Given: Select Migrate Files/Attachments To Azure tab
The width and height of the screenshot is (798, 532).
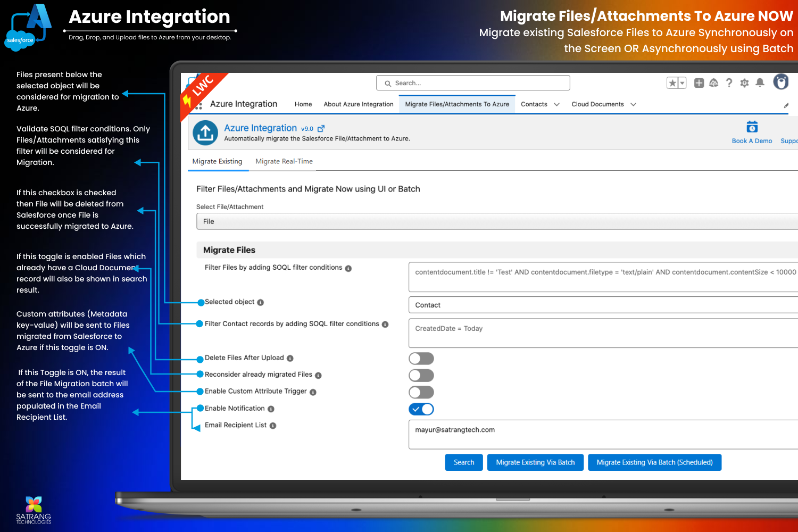Looking at the screenshot, I should [457, 104].
